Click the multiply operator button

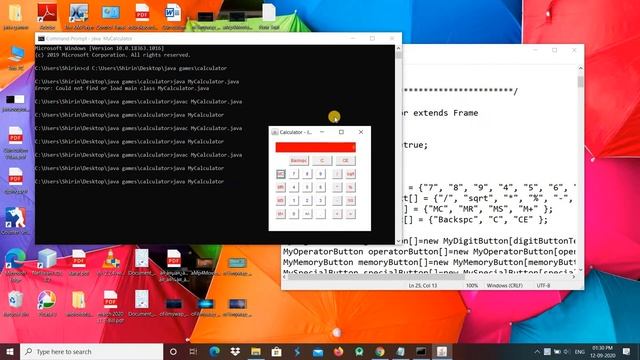coord(337,187)
